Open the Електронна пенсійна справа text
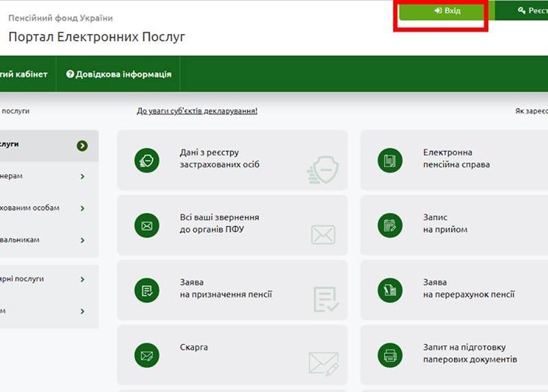 (456, 159)
